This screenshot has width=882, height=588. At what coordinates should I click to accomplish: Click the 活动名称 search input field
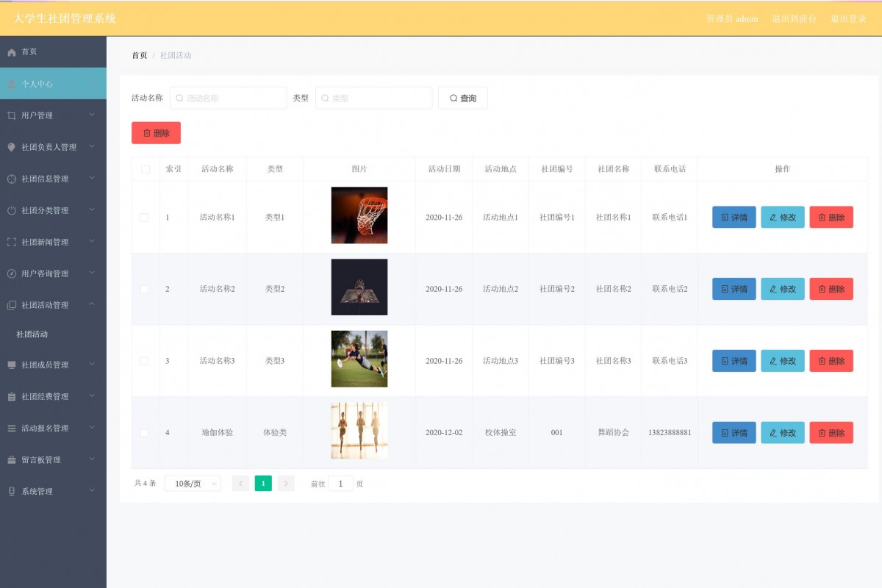click(x=228, y=98)
